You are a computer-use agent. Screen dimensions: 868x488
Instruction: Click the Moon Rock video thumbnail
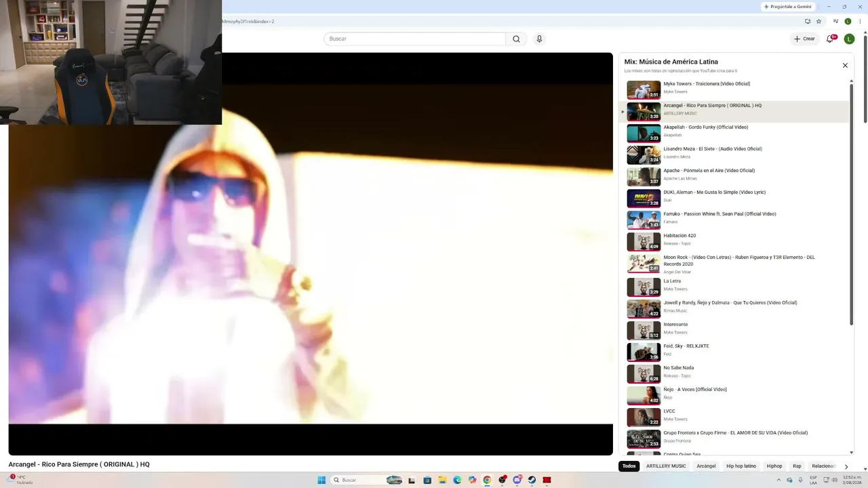[x=644, y=263]
